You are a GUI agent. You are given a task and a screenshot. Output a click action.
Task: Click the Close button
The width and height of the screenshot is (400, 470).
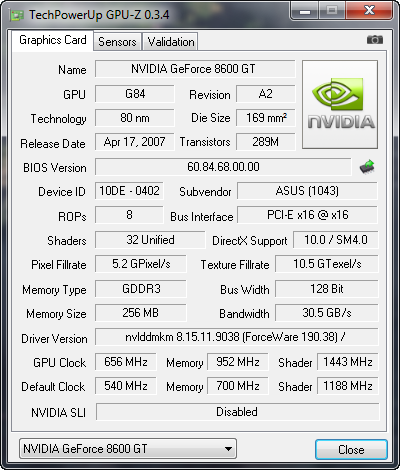click(351, 450)
